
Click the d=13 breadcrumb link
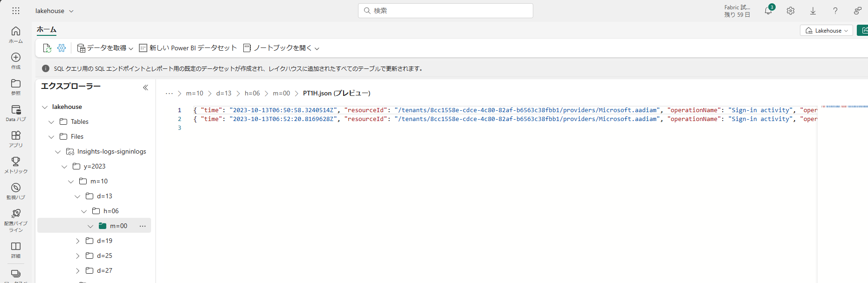(x=224, y=94)
